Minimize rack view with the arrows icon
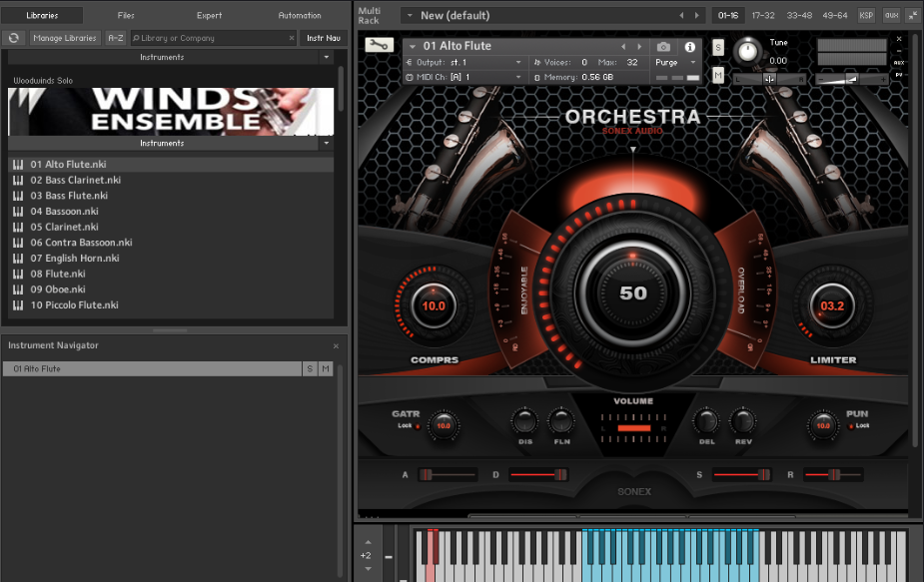Screen dimensions: 924x582 (913, 15)
